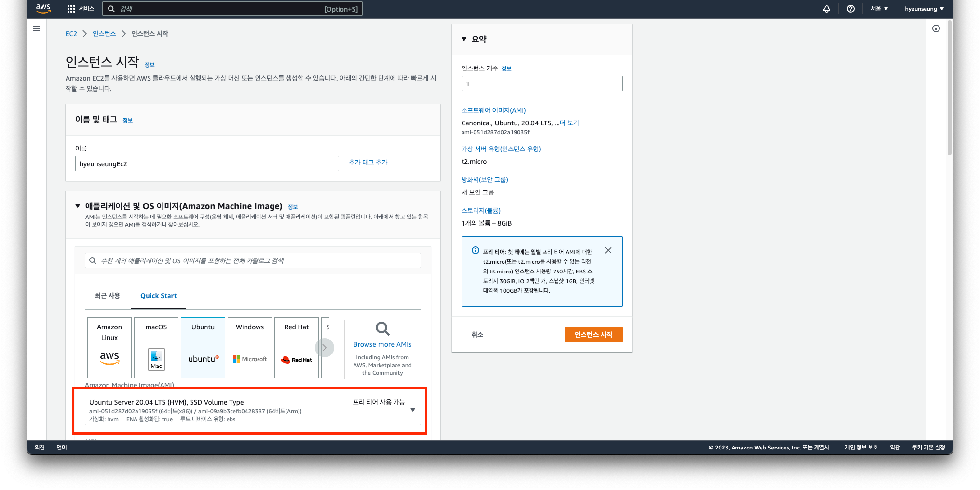Select the Windows AMI tile
This screenshot has width=980, height=490.
point(250,347)
